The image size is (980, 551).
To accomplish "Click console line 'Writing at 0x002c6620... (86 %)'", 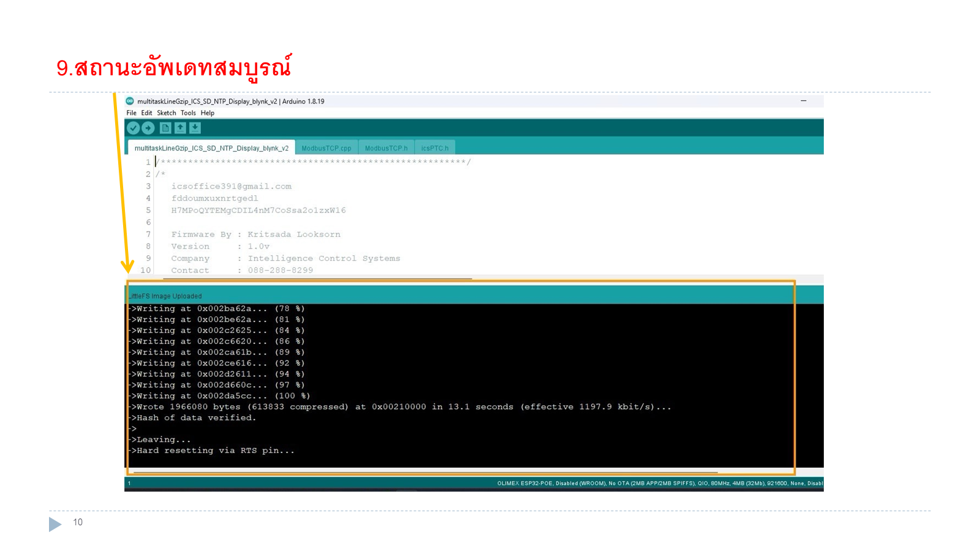I will 217,342.
